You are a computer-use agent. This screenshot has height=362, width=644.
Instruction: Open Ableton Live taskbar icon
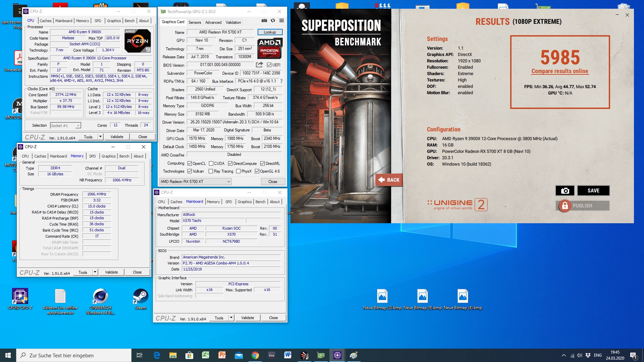[271, 355]
